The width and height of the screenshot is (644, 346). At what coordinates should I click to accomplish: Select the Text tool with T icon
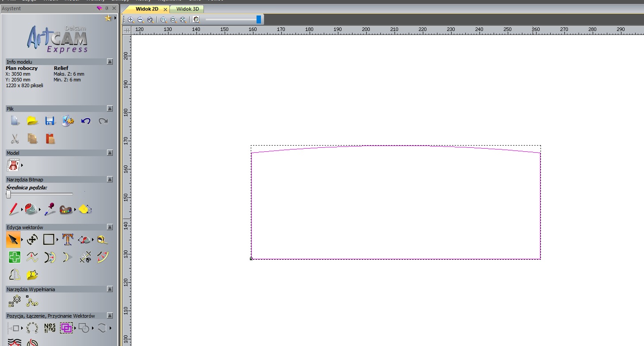click(67, 240)
